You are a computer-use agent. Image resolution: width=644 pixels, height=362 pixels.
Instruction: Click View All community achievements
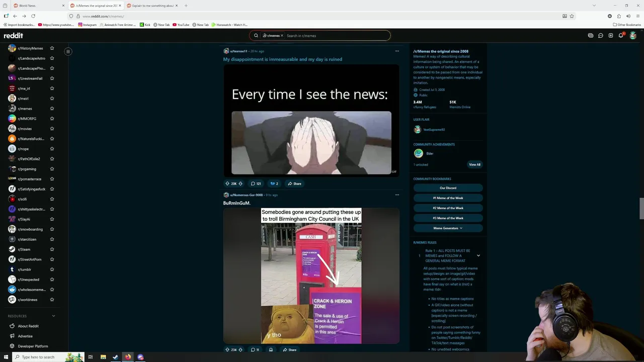pos(474,164)
